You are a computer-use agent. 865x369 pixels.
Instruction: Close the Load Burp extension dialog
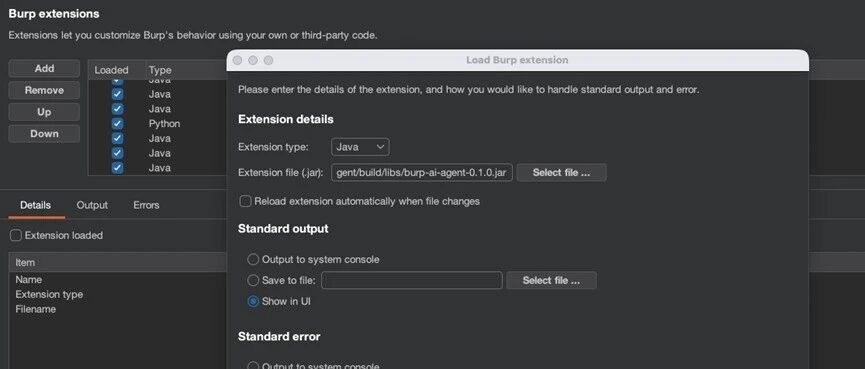point(237,60)
